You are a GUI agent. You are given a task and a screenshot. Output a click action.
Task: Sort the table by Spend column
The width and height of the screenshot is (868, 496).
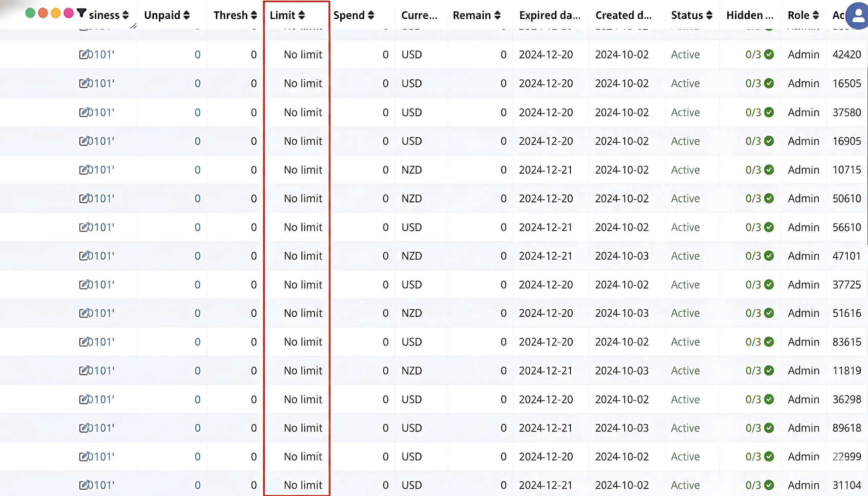pos(371,15)
